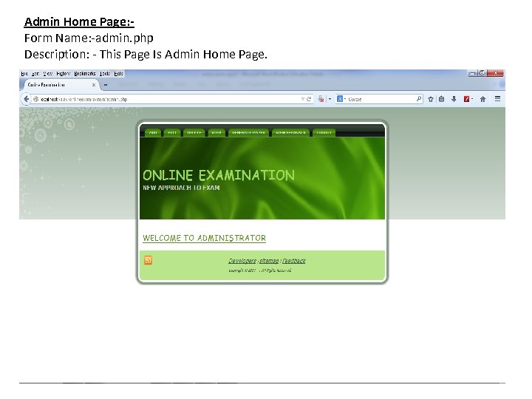Open the ADD navigation tab
Screen dimensions: 532x399
(153, 133)
